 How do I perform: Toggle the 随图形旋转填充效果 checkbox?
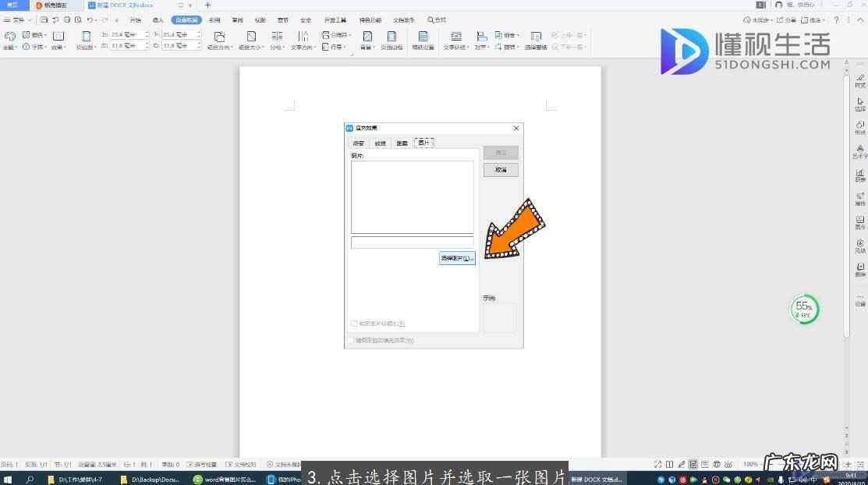(x=349, y=340)
